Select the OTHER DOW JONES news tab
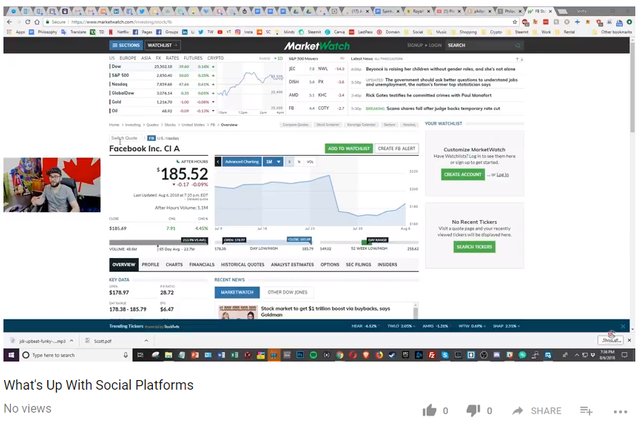The image size is (640, 422). (287, 292)
